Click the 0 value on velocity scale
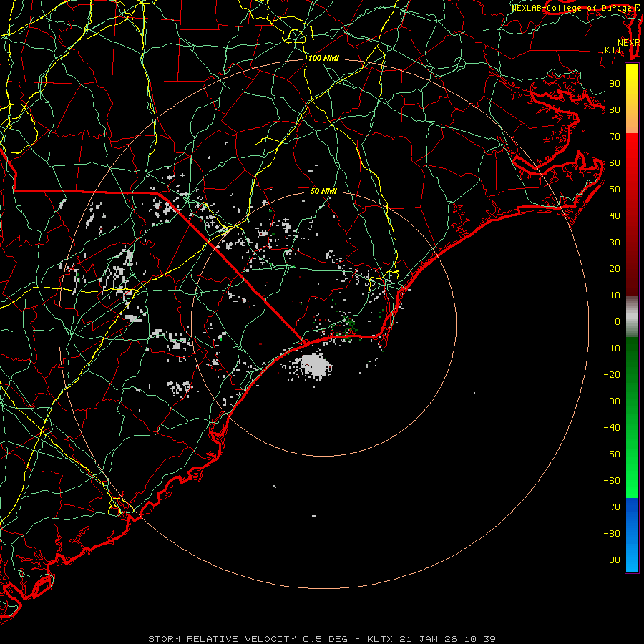The image size is (644, 644). point(618,321)
